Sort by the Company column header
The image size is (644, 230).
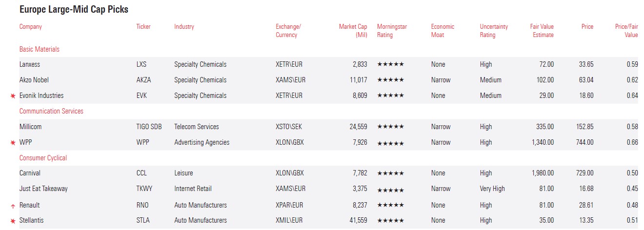(31, 27)
